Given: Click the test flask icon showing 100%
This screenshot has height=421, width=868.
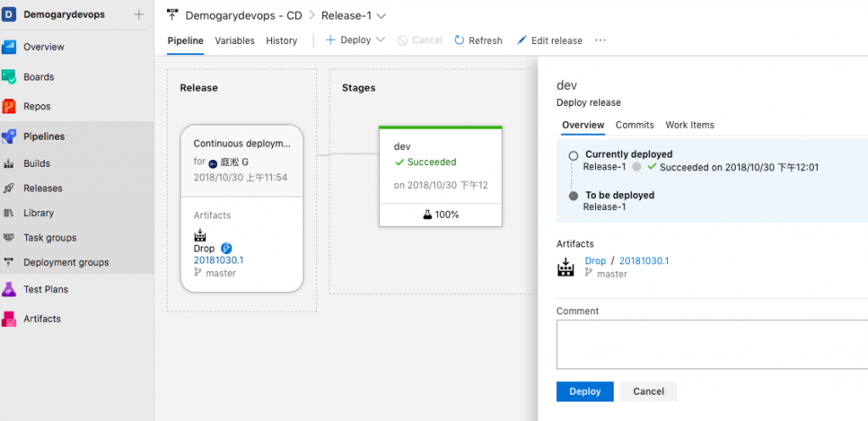Looking at the screenshot, I should (427, 214).
